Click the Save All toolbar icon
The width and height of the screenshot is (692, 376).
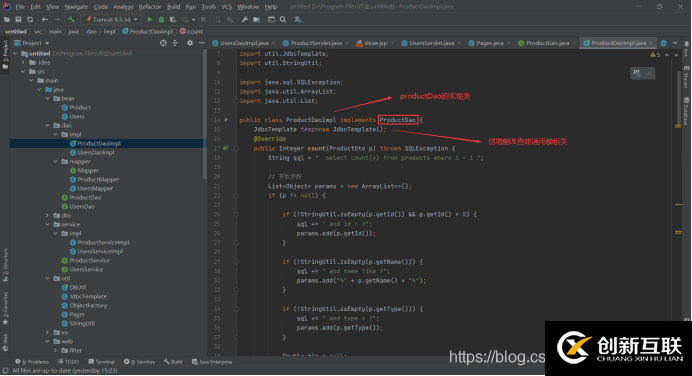(19, 19)
